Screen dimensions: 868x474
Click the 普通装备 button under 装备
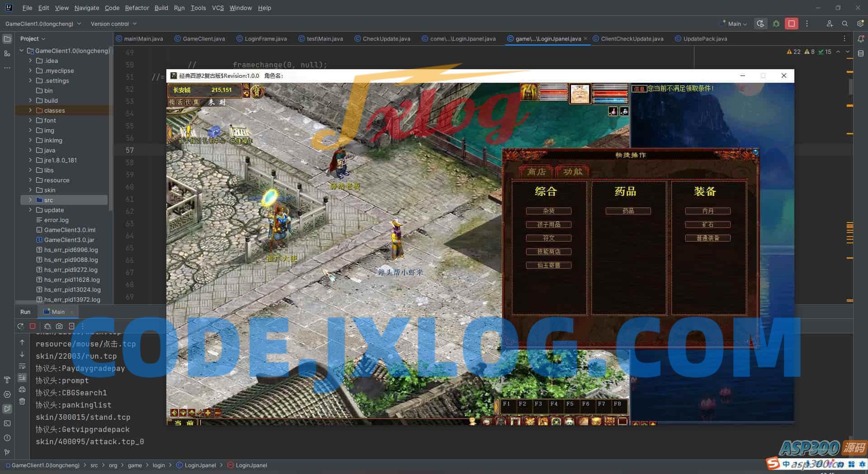tap(708, 238)
